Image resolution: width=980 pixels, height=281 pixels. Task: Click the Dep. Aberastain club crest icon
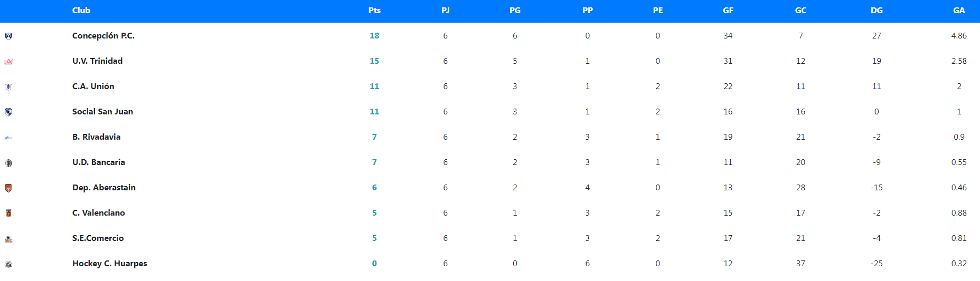pyautogui.click(x=8, y=188)
